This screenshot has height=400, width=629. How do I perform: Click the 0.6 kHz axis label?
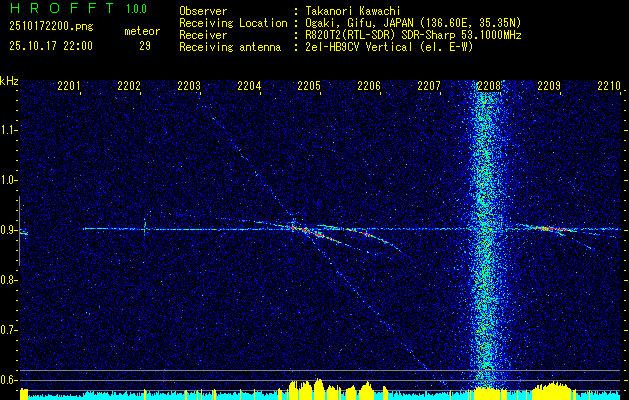point(9,380)
